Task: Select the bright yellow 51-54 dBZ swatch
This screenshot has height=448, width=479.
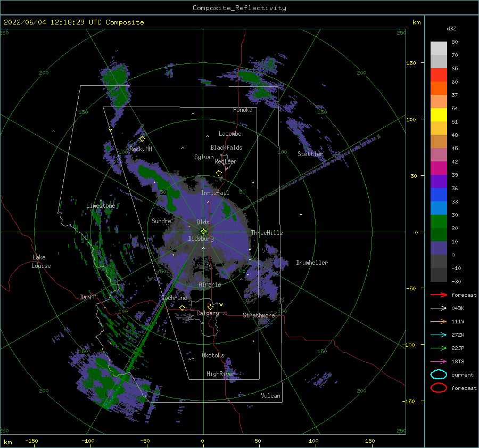Action: pyautogui.click(x=439, y=115)
